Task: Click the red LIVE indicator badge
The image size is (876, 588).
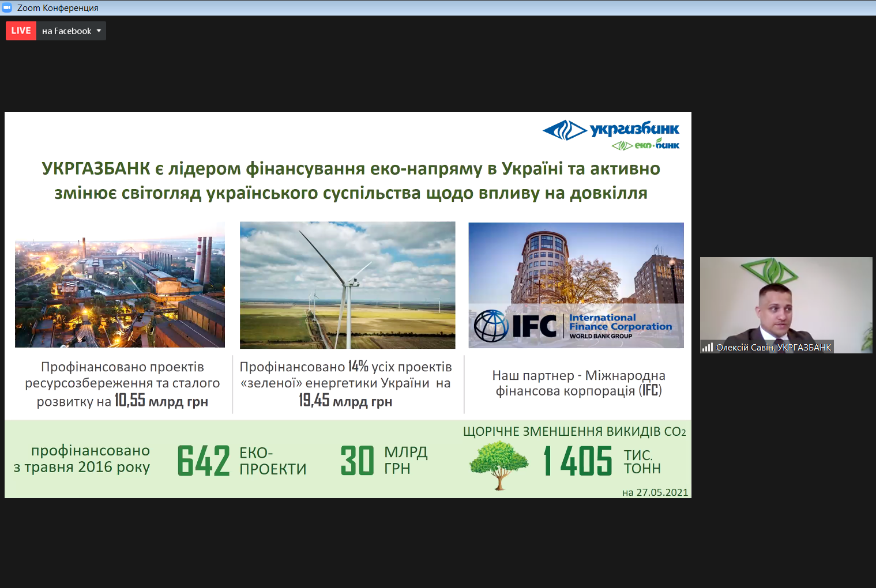Action: pos(21,31)
